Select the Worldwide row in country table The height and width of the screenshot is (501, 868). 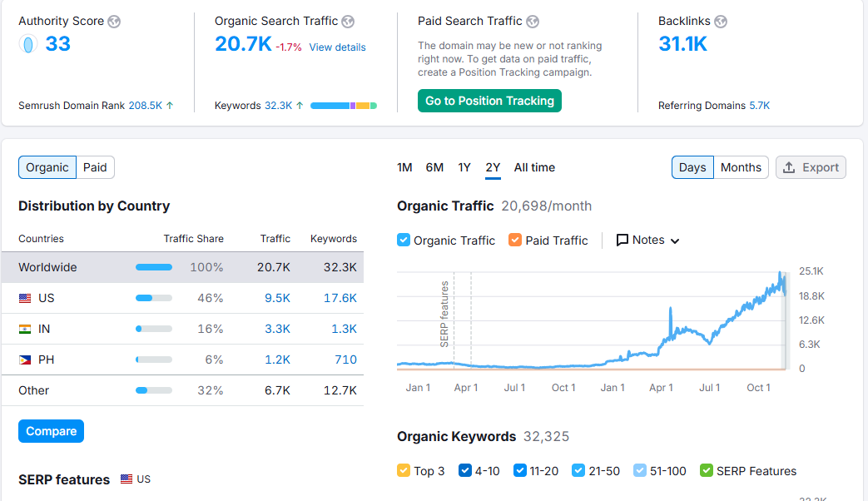pyautogui.click(x=181, y=267)
